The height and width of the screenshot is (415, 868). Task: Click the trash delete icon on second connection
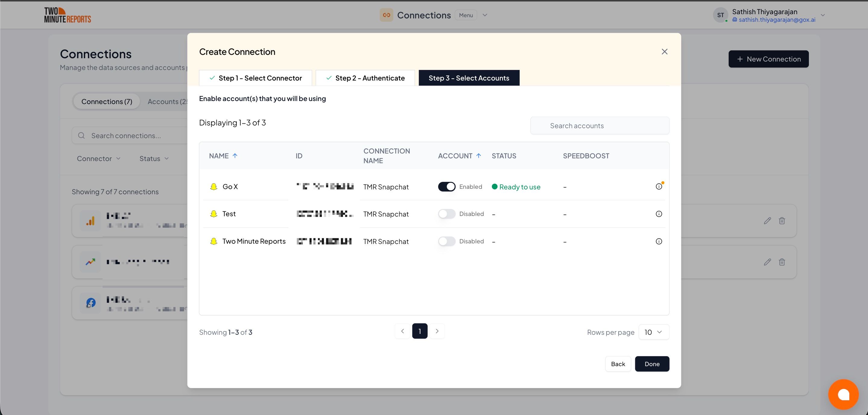(x=782, y=262)
